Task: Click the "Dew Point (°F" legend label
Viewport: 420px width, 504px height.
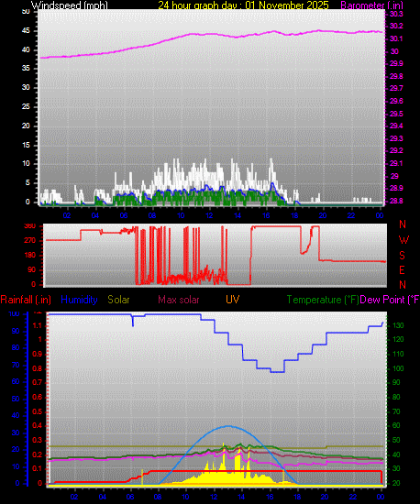Action: pos(390,300)
